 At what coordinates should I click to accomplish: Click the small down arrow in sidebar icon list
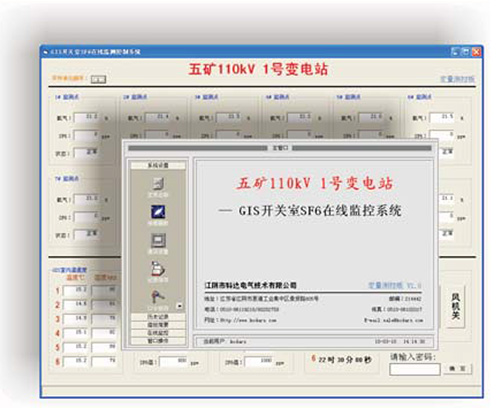coord(180,306)
